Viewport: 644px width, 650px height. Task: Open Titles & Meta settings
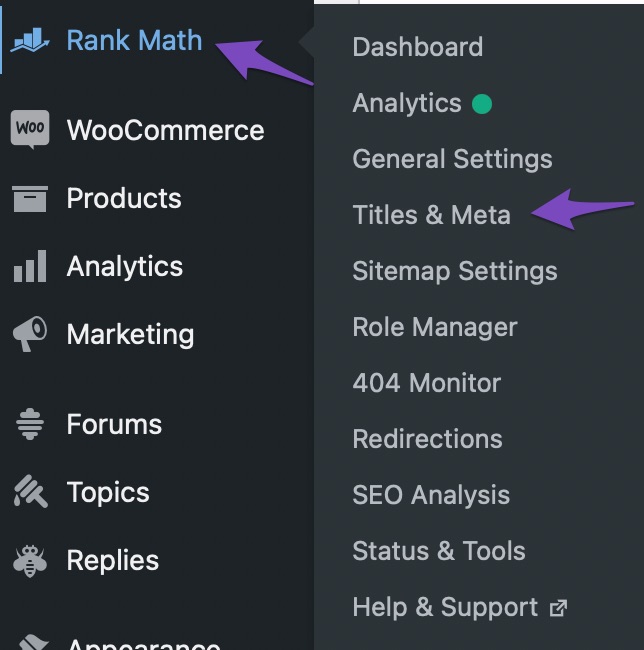pyautogui.click(x=431, y=215)
